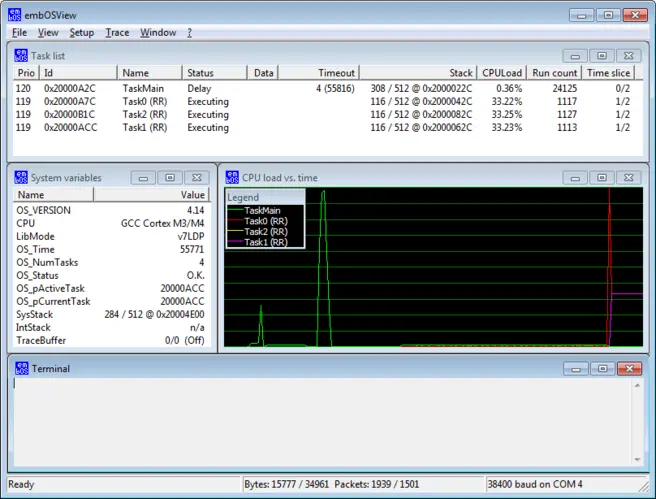Viewport: 656px width, 499px height.
Task: Open the ? help menu
Action: (189, 33)
